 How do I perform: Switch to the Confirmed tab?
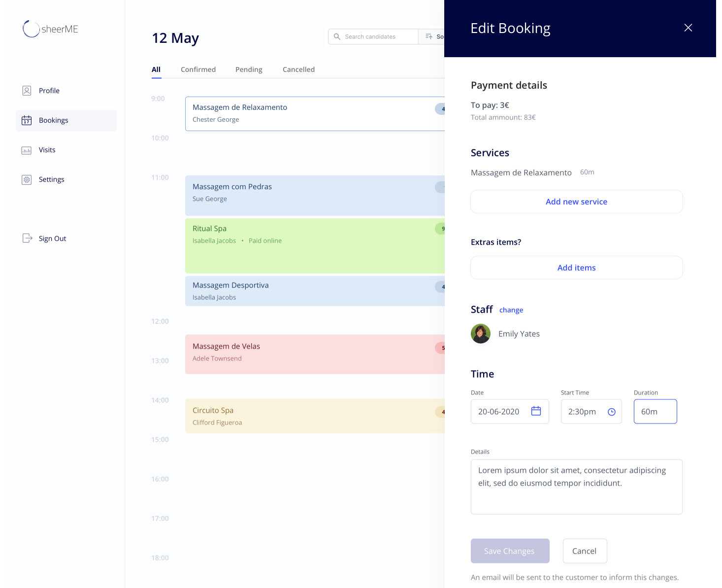click(x=198, y=69)
